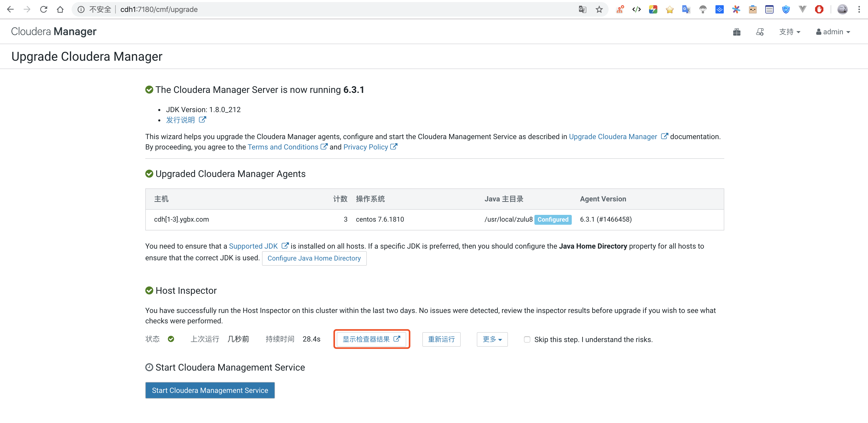Click the 28.4s duration value
The height and width of the screenshot is (423, 868).
[311, 339]
